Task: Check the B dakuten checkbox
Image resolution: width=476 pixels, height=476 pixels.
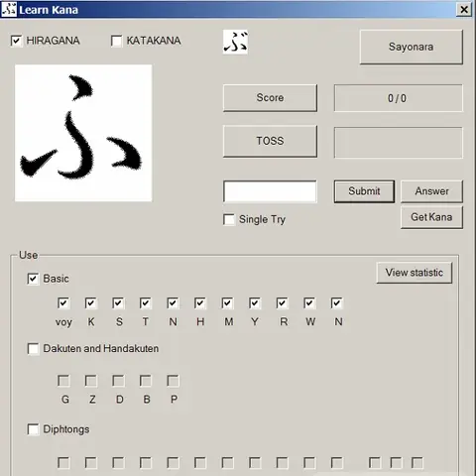Action: click(x=146, y=381)
